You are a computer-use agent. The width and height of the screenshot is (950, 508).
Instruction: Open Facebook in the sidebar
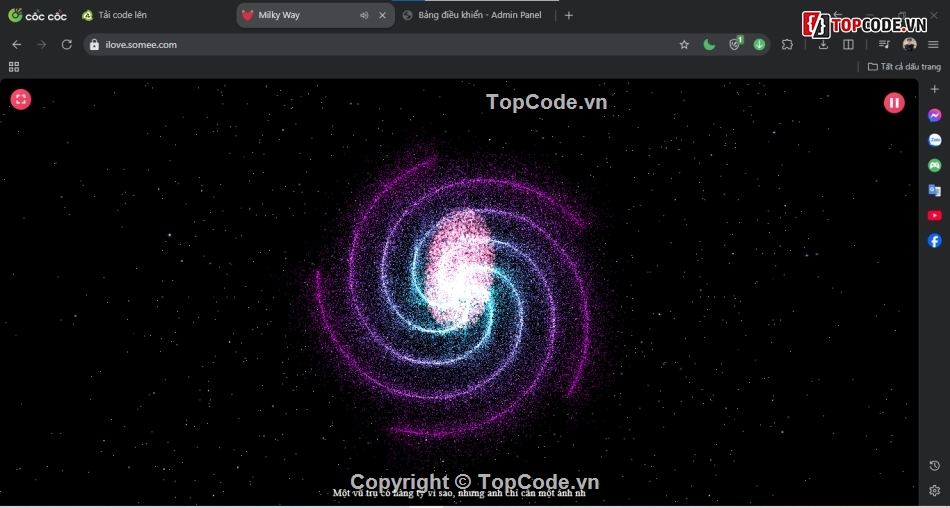tap(934, 241)
